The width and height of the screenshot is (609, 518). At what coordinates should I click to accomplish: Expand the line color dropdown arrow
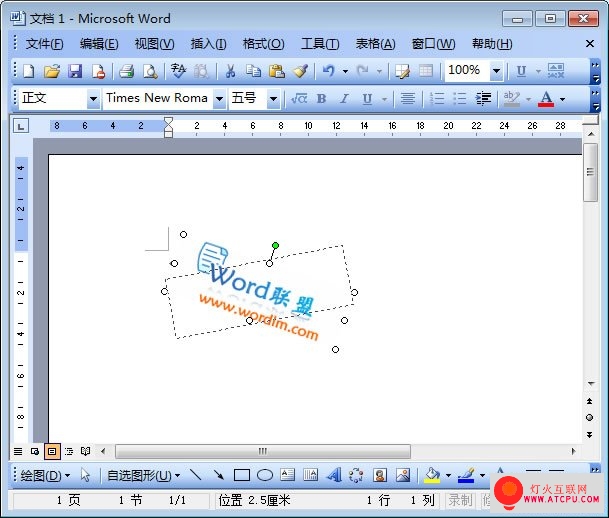coord(482,475)
